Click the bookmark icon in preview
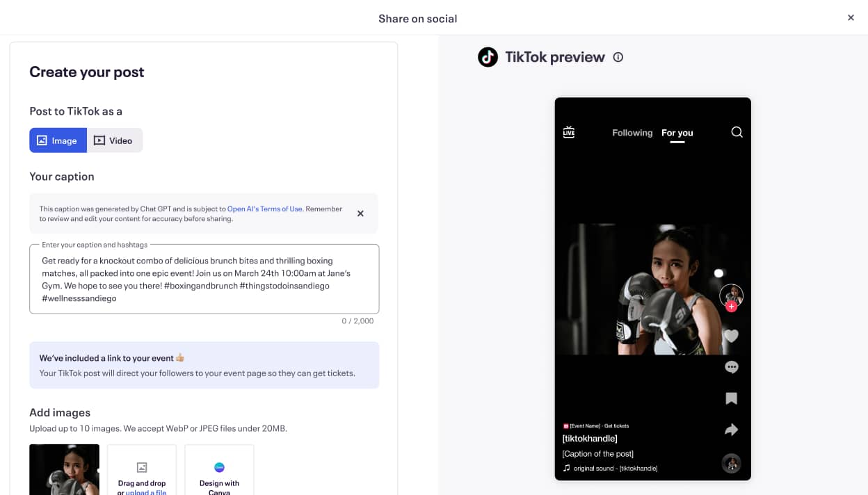 pyautogui.click(x=731, y=398)
